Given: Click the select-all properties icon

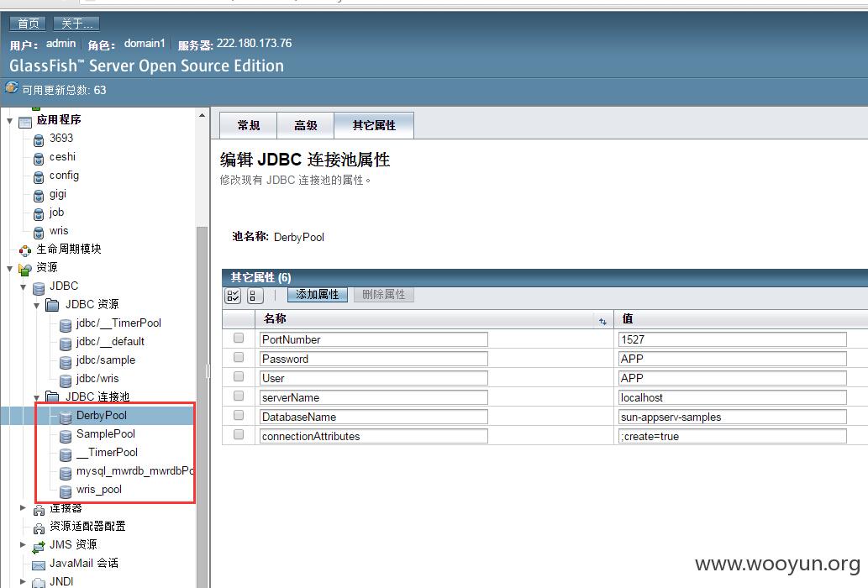Looking at the screenshot, I should pyautogui.click(x=233, y=296).
